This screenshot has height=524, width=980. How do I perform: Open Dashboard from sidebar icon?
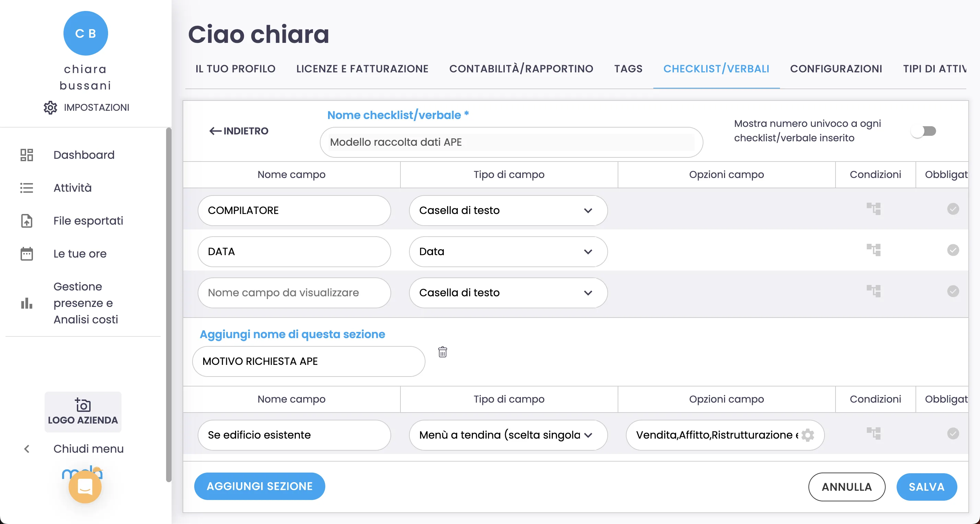coord(27,155)
